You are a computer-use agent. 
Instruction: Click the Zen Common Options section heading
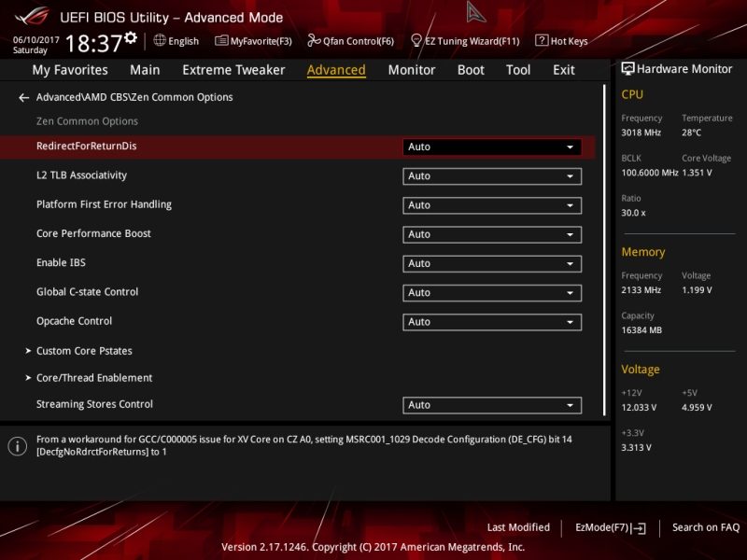[x=87, y=121]
